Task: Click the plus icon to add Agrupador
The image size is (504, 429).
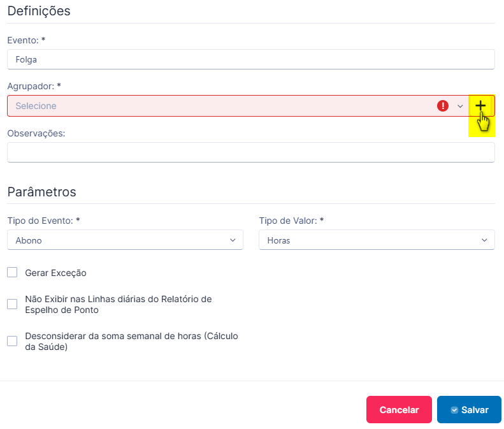Action: pos(480,105)
